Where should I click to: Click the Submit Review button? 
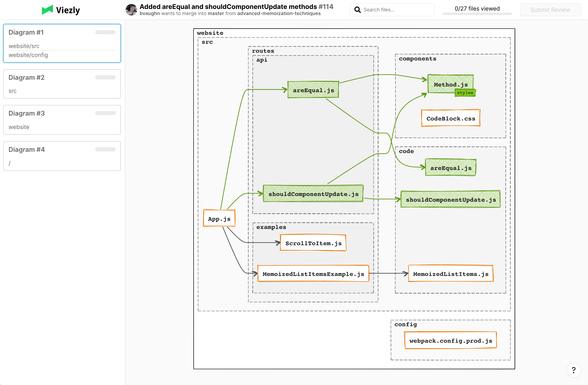550,10
